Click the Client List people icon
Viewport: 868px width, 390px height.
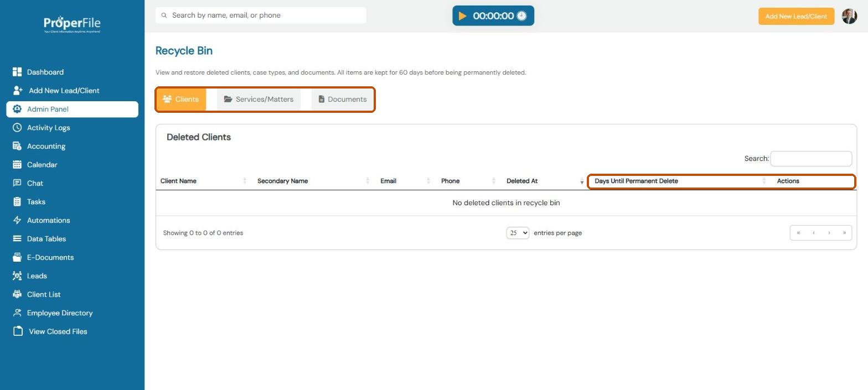(17, 294)
